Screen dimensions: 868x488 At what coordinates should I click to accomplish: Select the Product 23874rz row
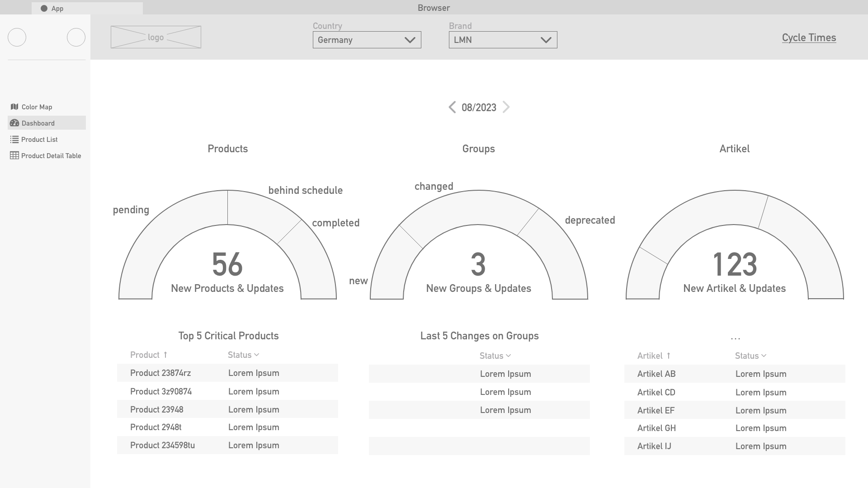227,373
